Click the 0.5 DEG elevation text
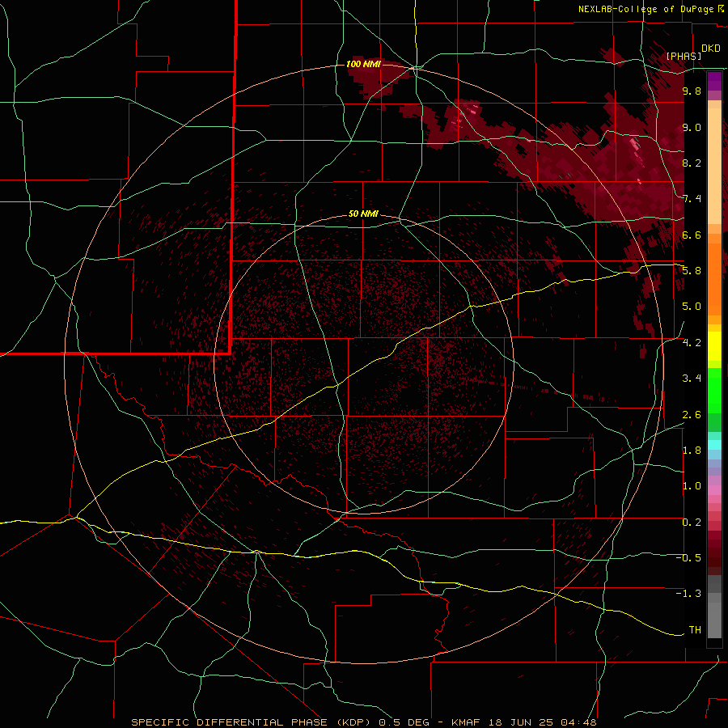 click(404, 722)
